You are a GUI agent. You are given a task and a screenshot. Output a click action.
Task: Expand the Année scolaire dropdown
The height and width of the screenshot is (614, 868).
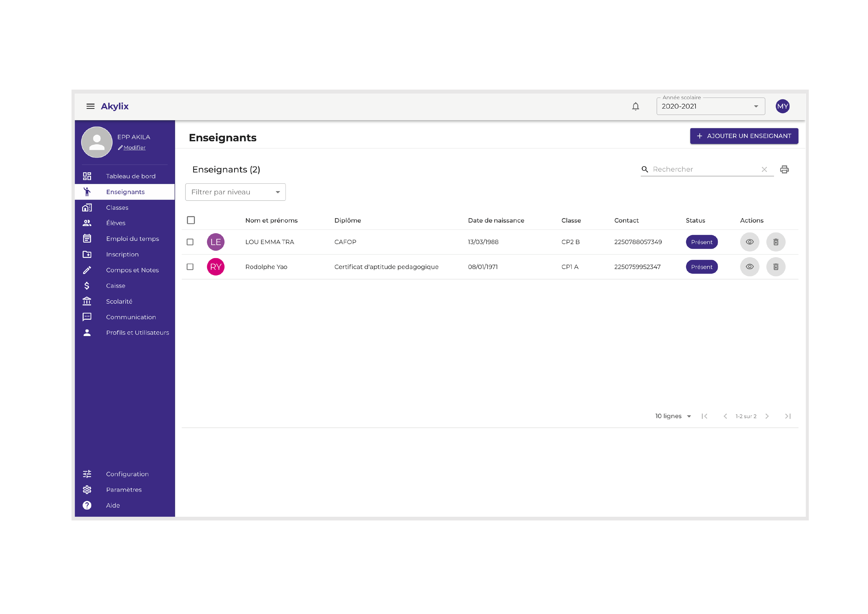pos(710,106)
